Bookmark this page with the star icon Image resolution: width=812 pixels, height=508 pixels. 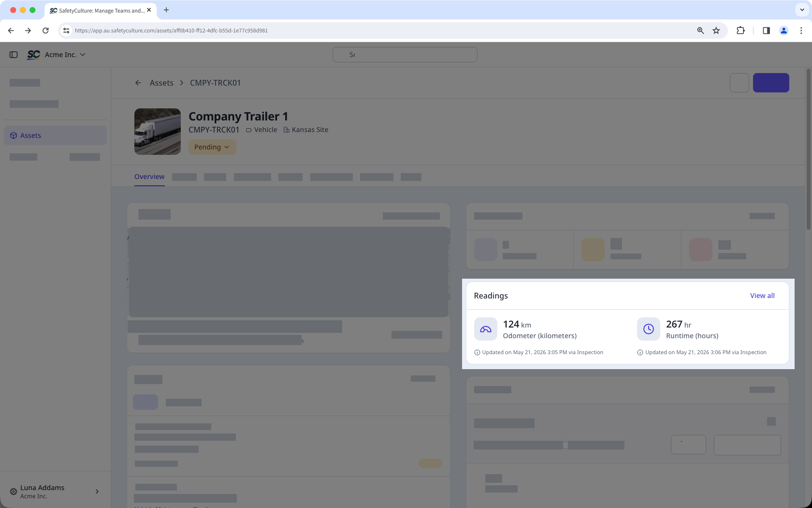click(716, 30)
